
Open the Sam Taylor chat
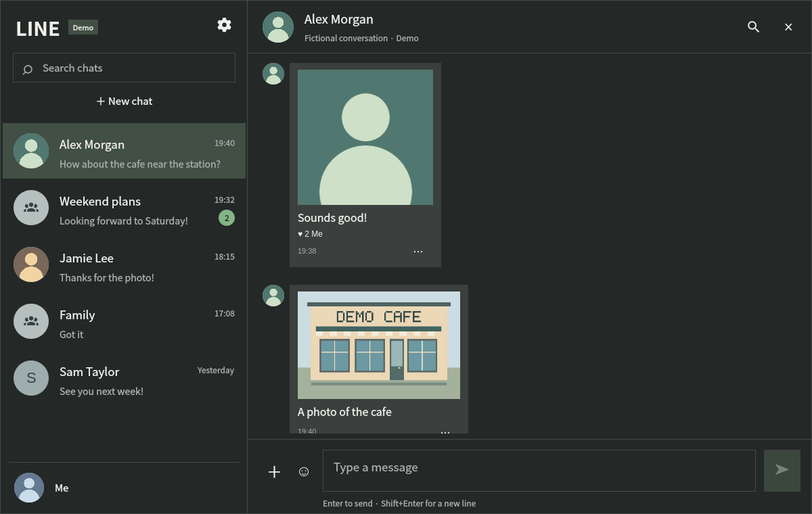(125, 378)
